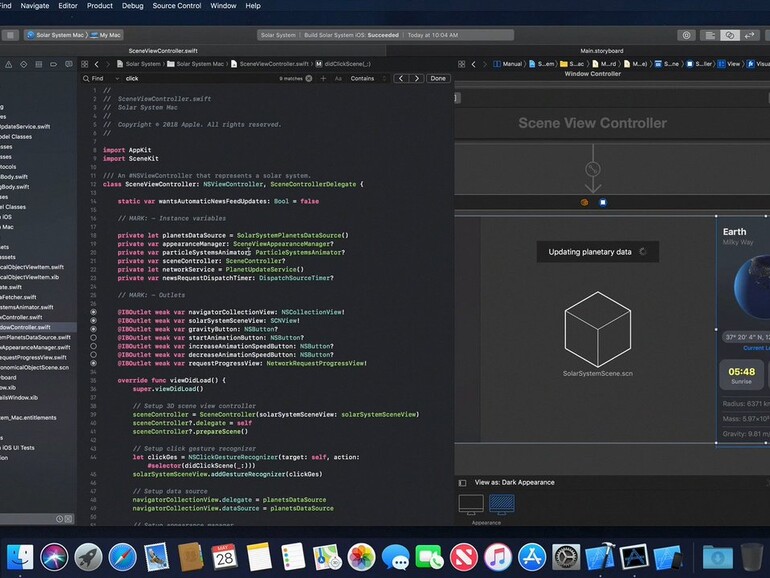Image resolution: width=770 pixels, height=578 pixels.
Task: Click the build status activity viewer
Action: (x=385, y=35)
